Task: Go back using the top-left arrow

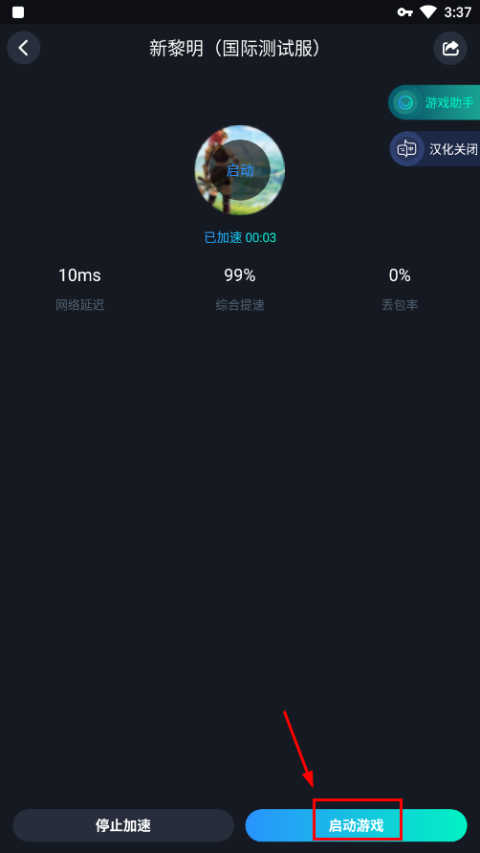Action: pos(23,48)
